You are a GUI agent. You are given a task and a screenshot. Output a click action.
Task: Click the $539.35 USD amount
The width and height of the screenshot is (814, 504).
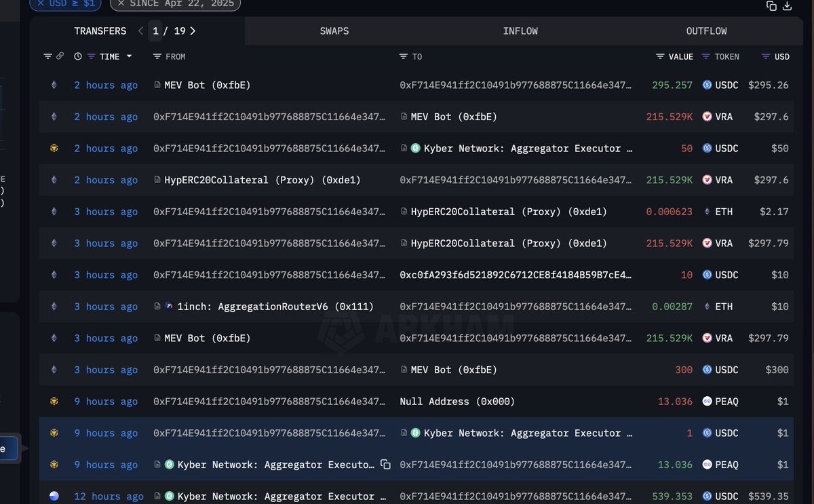[x=769, y=497]
